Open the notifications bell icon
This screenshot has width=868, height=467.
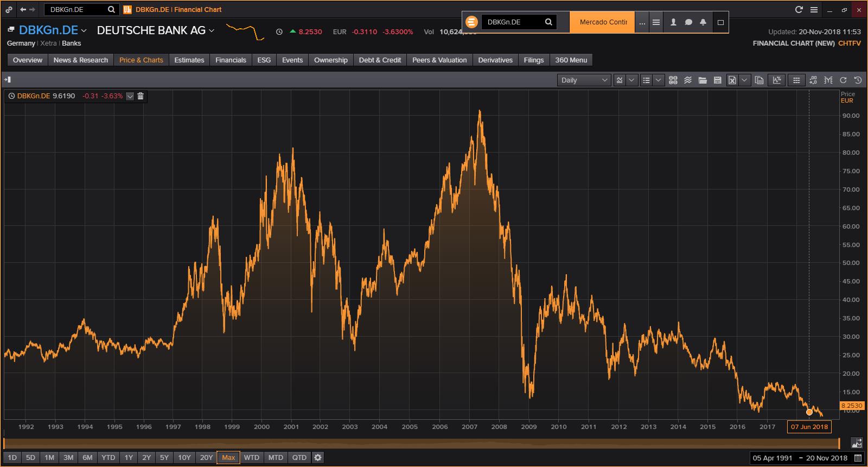(x=703, y=22)
